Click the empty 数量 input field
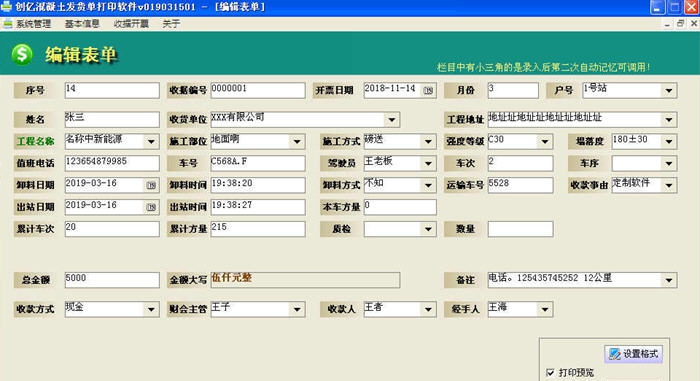The image size is (700, 381). (x=520, y=229)
